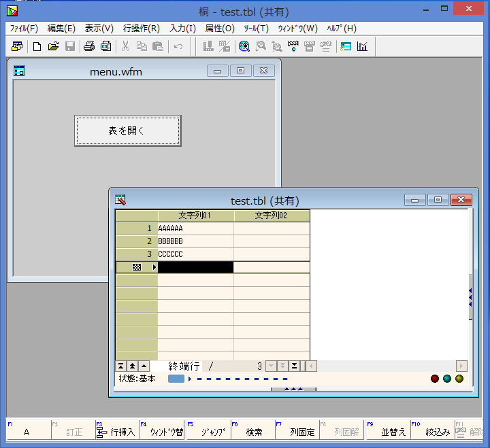
Task: Click the first icon on the toolbar
Action: pyautogui.click(x=17, y=46)
